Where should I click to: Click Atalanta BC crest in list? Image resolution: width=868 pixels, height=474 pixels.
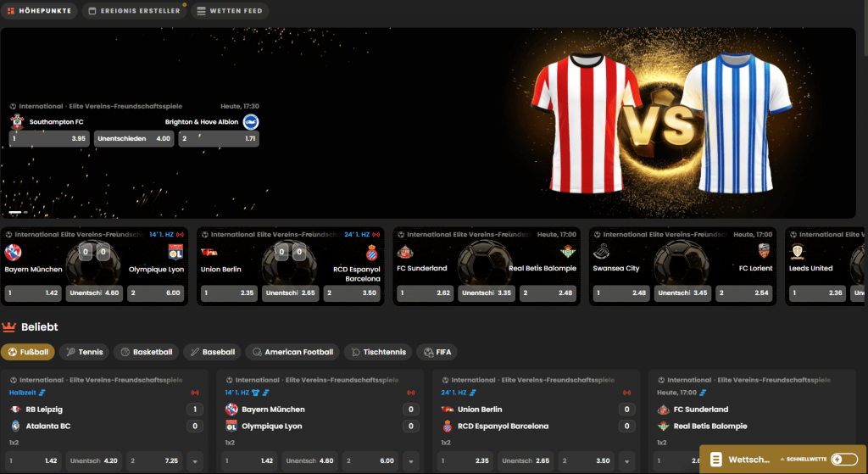15,426
